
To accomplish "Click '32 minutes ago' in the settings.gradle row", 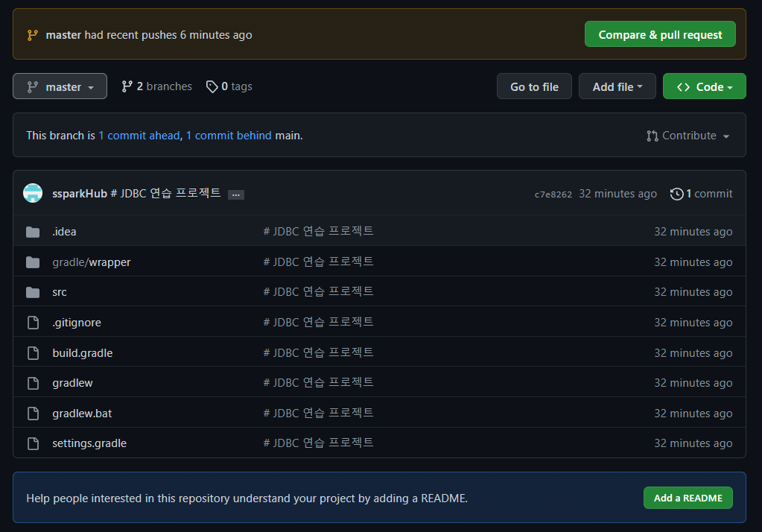I will tap(693, 443).
